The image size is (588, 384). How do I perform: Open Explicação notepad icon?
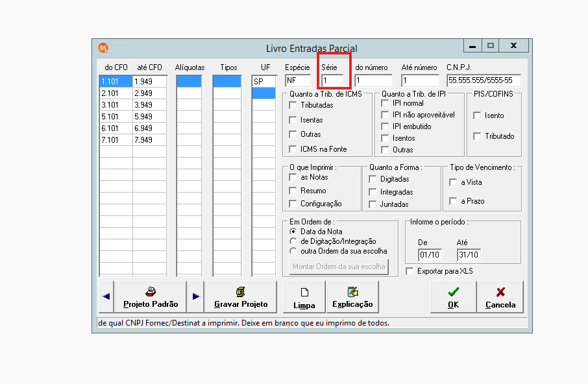tap(352, 291)
